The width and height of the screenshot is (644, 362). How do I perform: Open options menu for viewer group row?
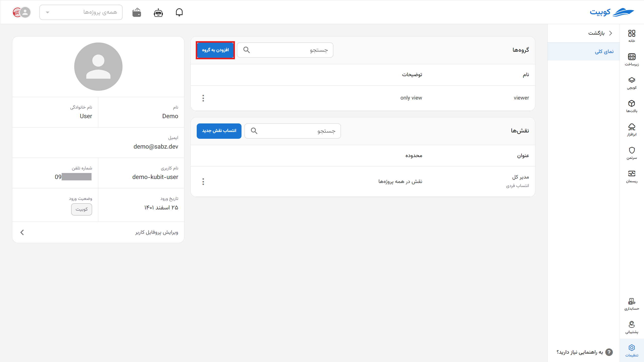click(203, 98)
